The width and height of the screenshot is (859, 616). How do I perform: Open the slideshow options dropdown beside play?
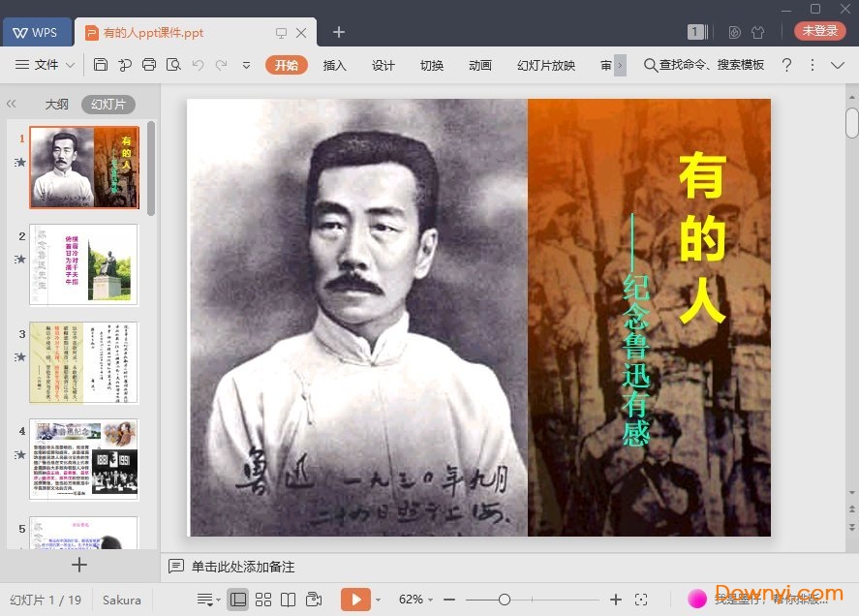[x=378, y=599]
